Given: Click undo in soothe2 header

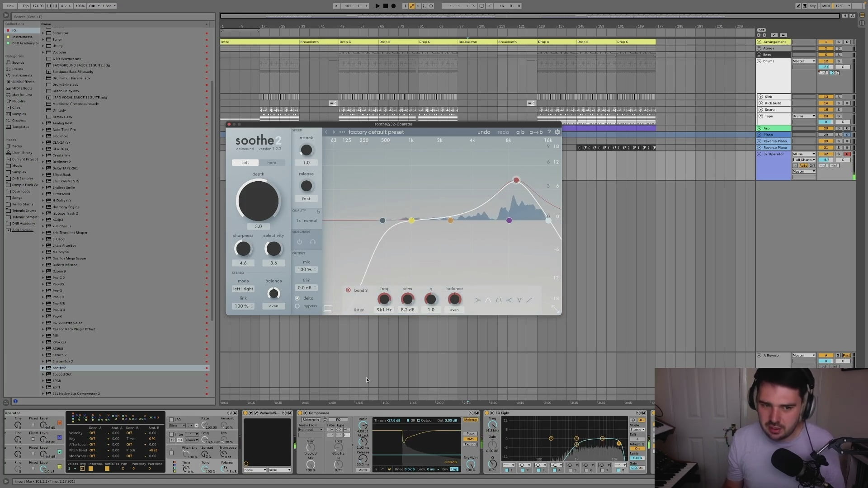Looking at the screenshot, I should 484,132.
